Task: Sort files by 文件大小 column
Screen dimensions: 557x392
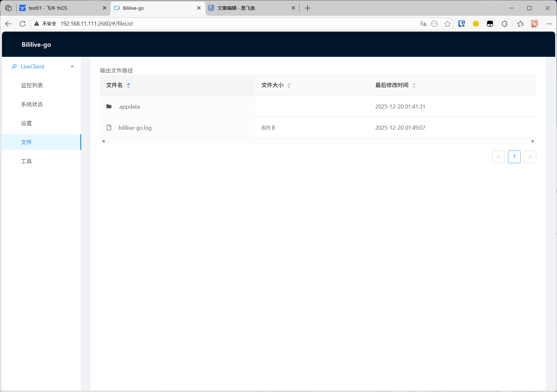Action: (272, 85)
